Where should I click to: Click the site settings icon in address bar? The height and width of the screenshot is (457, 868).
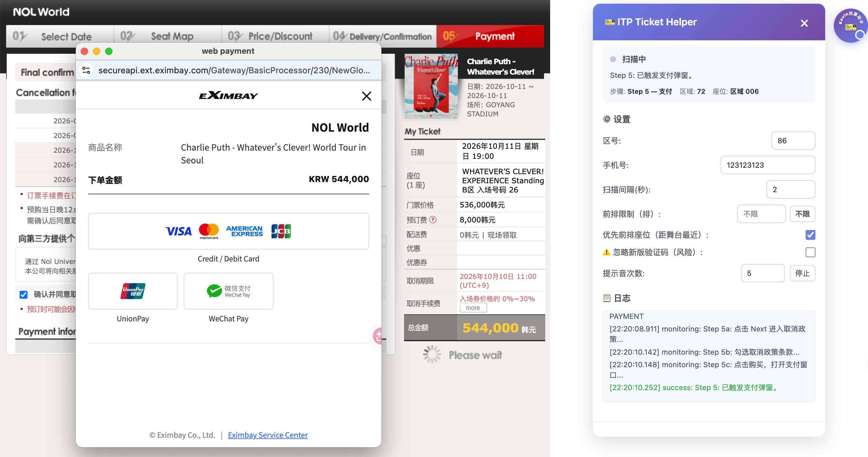point(86,70)
